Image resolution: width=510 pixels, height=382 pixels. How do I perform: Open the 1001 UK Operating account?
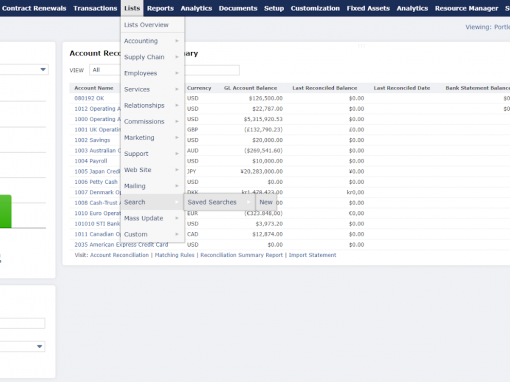97,130
